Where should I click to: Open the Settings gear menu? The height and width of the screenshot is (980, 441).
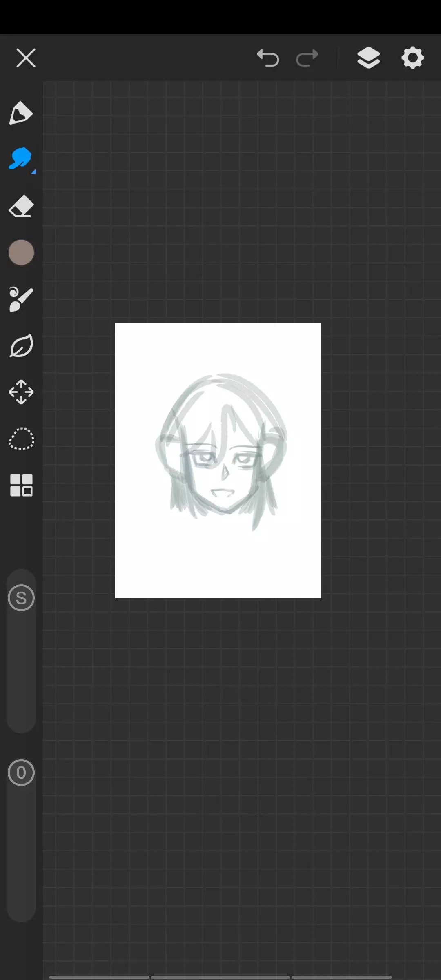point(412,58)
